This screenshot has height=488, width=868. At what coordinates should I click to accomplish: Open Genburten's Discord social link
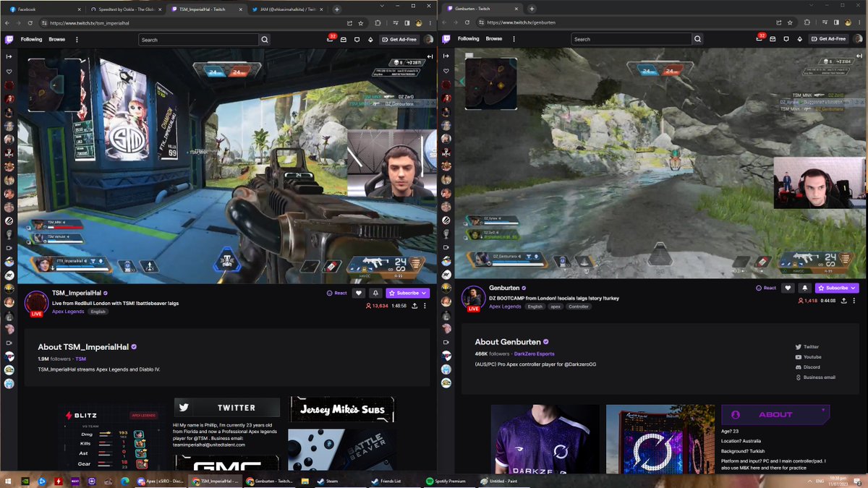click(x=807, y=367)
